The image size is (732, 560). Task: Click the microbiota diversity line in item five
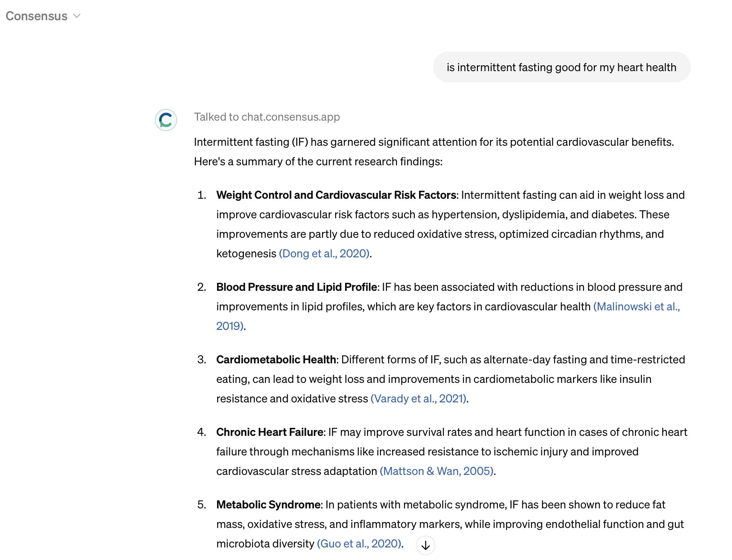(x=265, y=544)
